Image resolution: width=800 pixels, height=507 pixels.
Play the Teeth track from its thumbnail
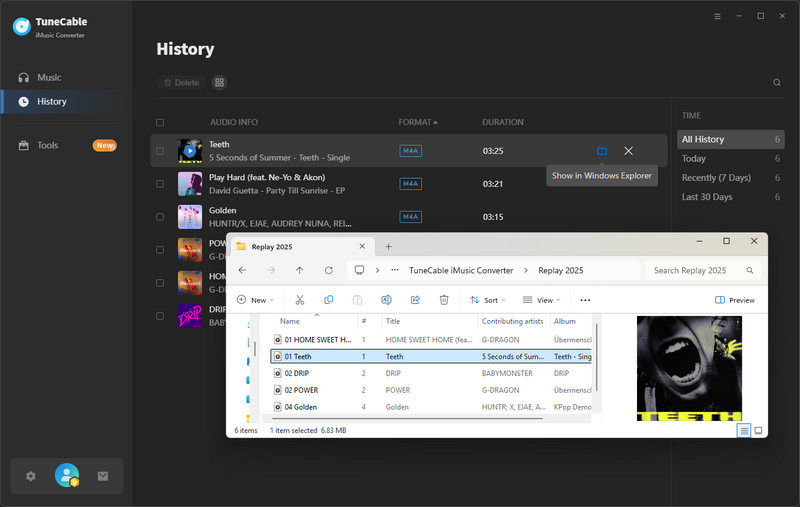click(190, 151)
